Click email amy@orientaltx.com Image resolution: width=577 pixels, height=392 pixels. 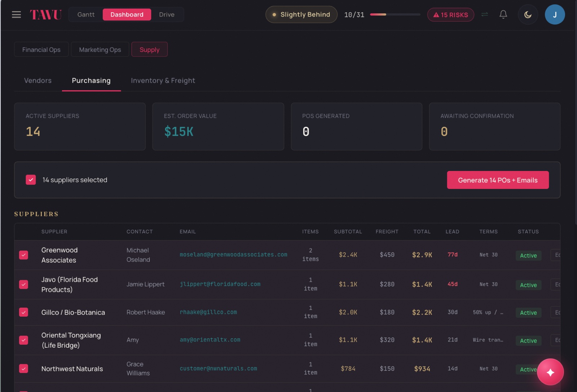click(x=210, y=340)
